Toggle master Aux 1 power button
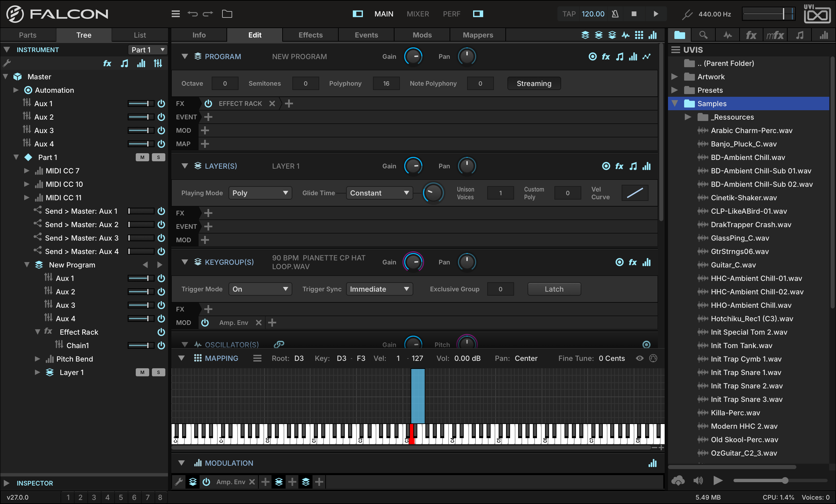836x504 pixels. (x=161, y=103)
